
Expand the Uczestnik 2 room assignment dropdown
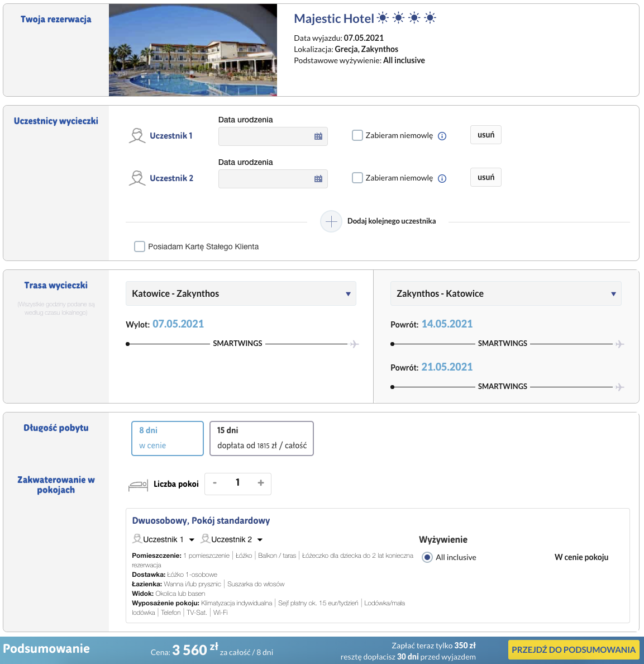pyautogui.click(x=260, y=540)
